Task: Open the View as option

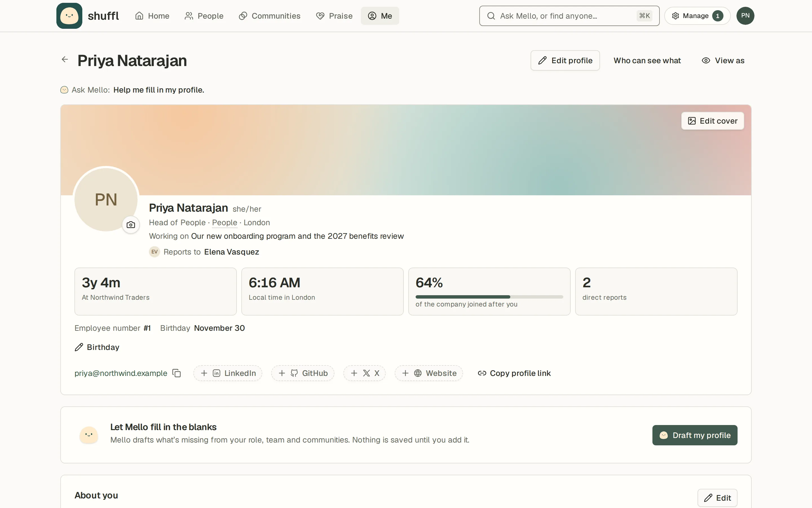Action: coord(723,60)
